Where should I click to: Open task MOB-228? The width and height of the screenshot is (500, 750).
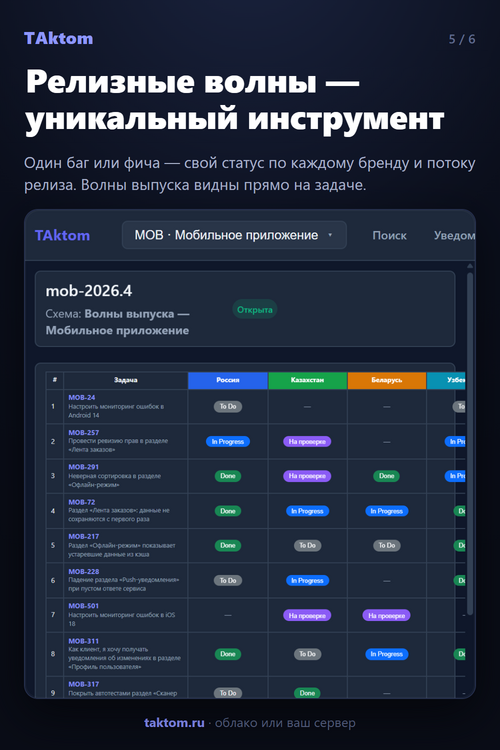click(x=84, y=572)
